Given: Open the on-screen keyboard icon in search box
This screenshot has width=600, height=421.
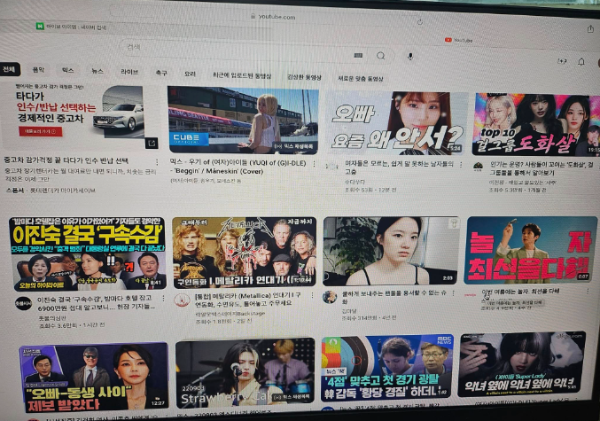Looking at the screenshot, I should (x=358, y=55).
